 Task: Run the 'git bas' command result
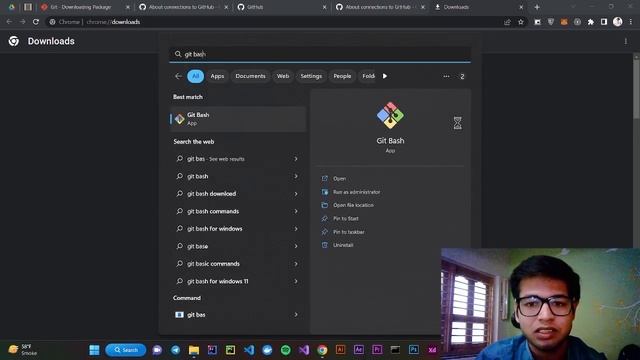pyautogui.click(x=238, y=315)
